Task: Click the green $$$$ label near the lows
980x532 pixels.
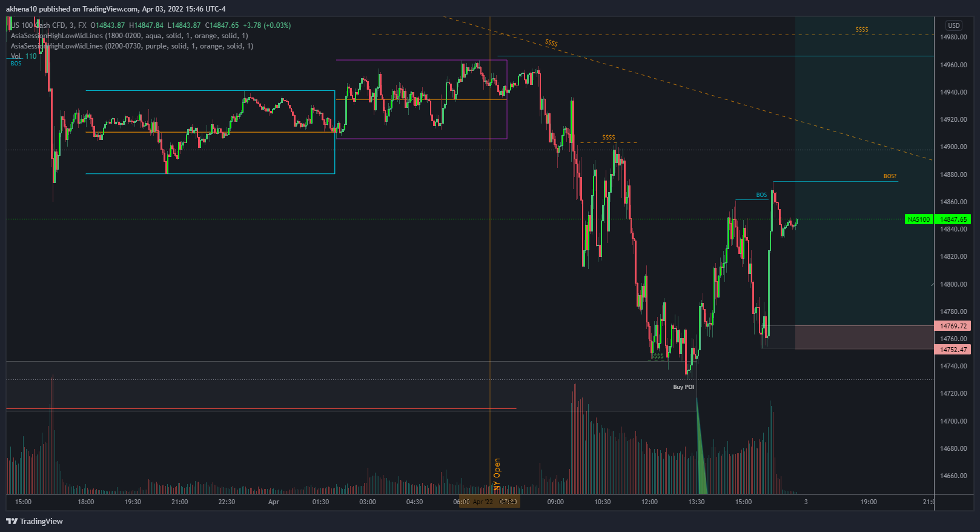Action: [x=657, y=356]
